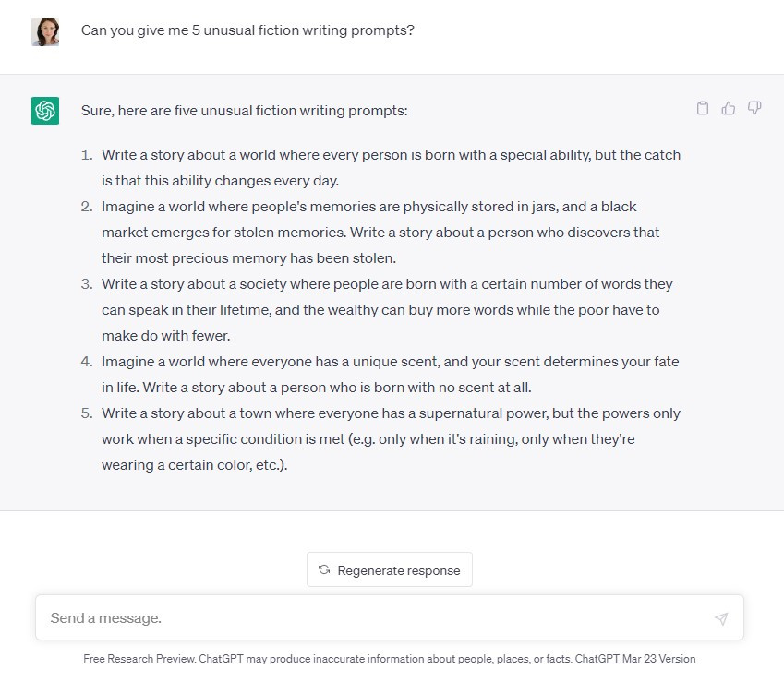Click list number 5 marker
This screenshot has width=784, height=682.
87,413
